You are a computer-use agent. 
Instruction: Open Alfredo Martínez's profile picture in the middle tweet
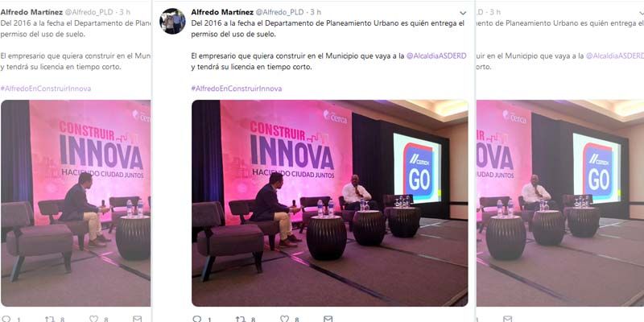point(172,21)
